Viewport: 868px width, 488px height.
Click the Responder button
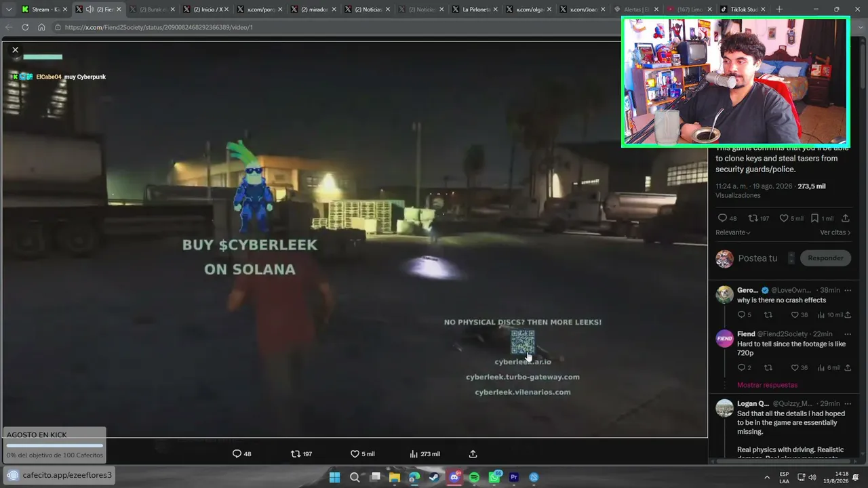click(825, 258)
